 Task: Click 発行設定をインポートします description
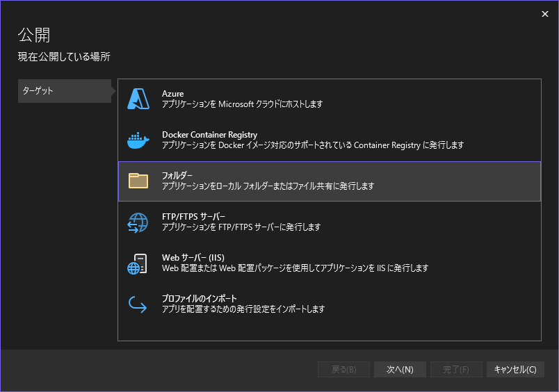tap(243, 309)
